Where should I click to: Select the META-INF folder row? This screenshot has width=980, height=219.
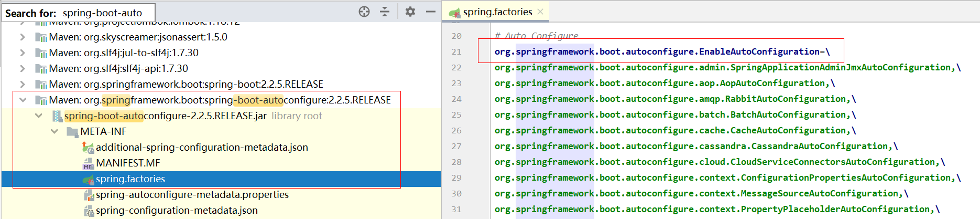(x=221, y=131)
